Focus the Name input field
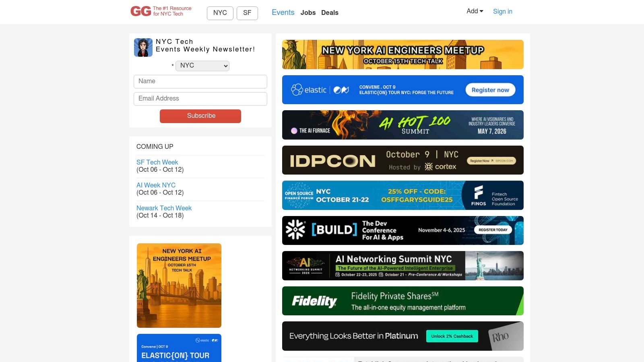644x362 pixels. tap(200, 82)
